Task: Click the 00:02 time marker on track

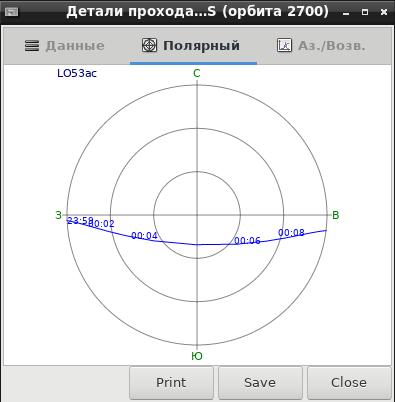Action: [102, 224]
